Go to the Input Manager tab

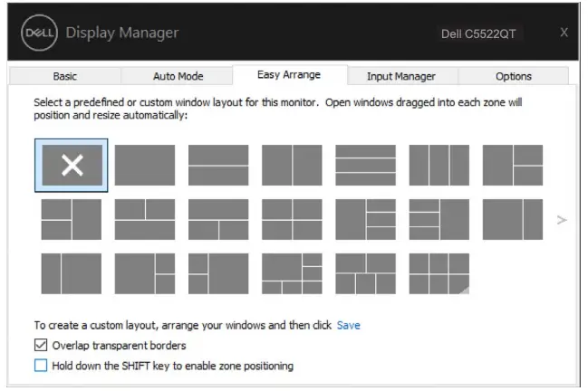[x=401, y=77]
